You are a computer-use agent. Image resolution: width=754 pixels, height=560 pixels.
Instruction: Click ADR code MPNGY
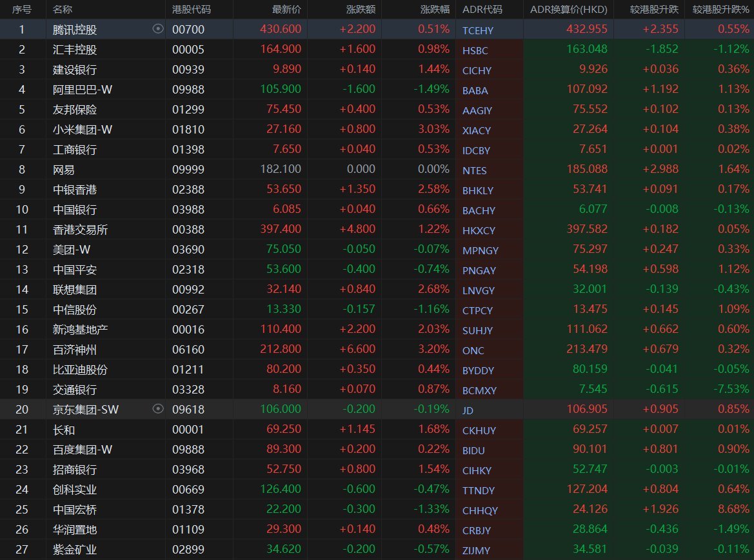coord(481,250)
